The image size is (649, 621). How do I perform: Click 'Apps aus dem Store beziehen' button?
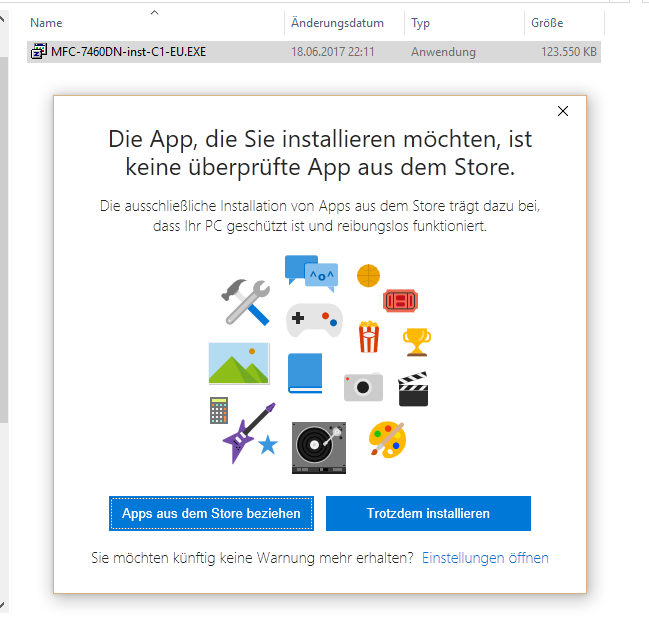point(211,513)
